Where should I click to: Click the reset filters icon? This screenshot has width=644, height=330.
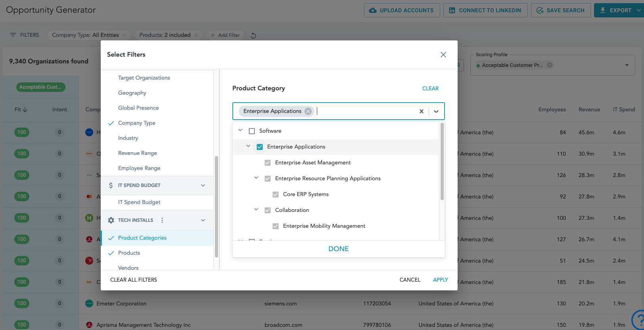(253, 35)
